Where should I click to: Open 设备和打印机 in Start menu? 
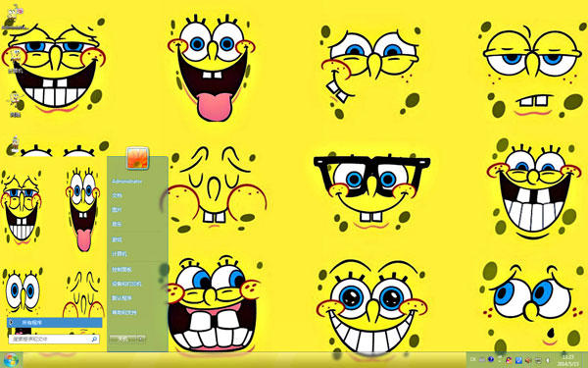coord(126,284)
